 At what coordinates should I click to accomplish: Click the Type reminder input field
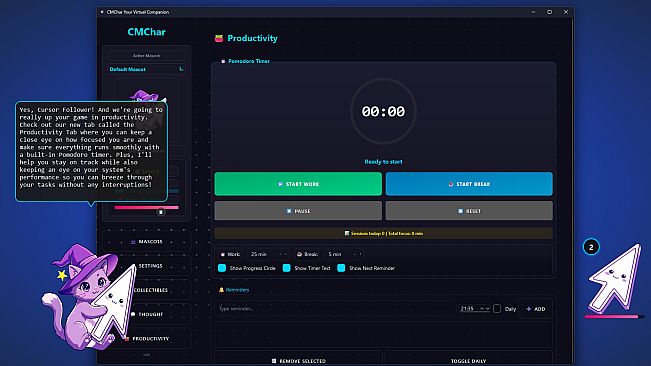point(335,309)
